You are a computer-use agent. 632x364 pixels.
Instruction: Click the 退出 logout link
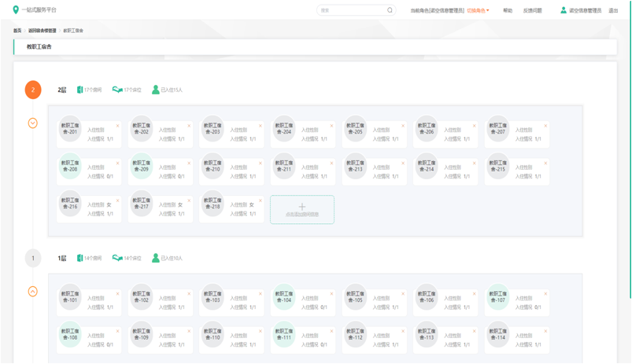(x=613, y=11)
